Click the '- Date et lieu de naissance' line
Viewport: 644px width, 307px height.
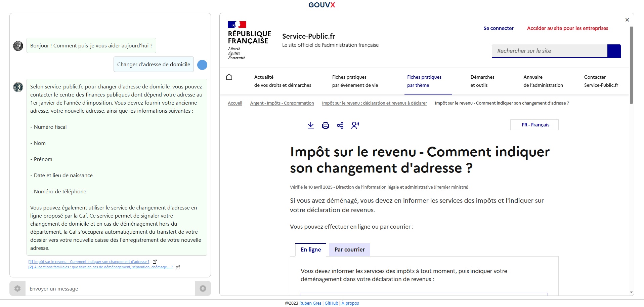pos(61,175)
